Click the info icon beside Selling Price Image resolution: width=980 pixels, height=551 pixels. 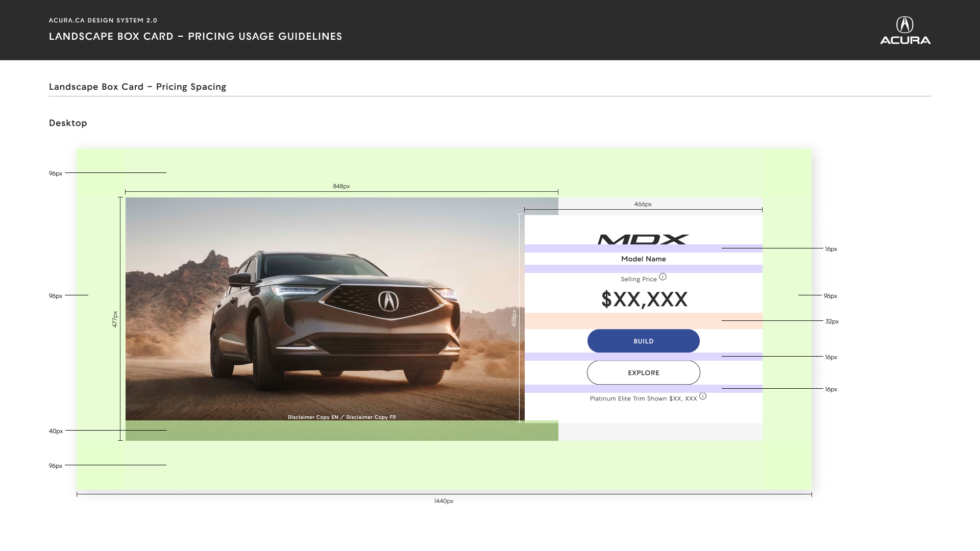pos(663,277)
